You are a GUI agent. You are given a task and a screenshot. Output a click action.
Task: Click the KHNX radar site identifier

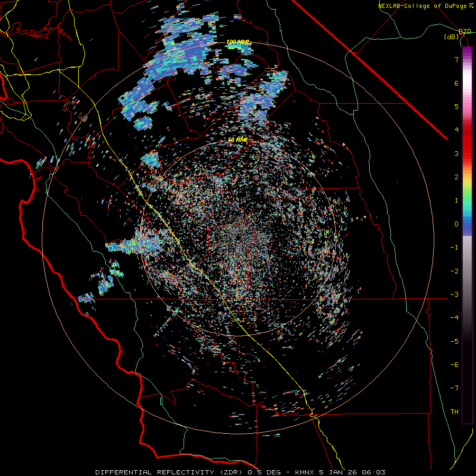point(305,472)
